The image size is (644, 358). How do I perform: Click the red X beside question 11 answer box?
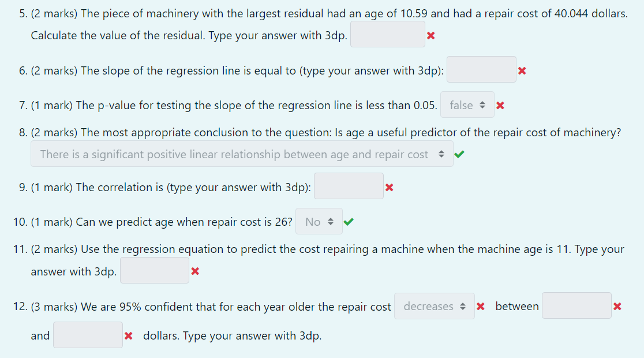[x=196, y=271]
